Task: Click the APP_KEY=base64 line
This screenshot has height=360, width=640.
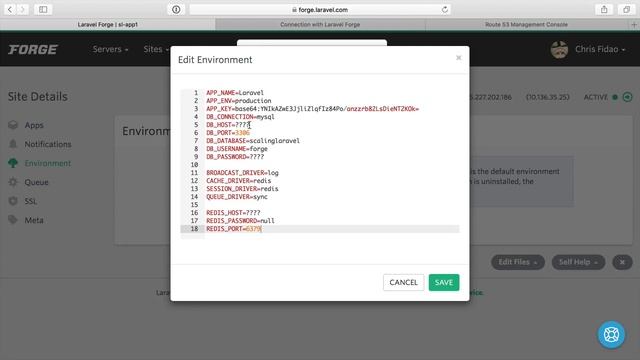Action: [313, 109]
